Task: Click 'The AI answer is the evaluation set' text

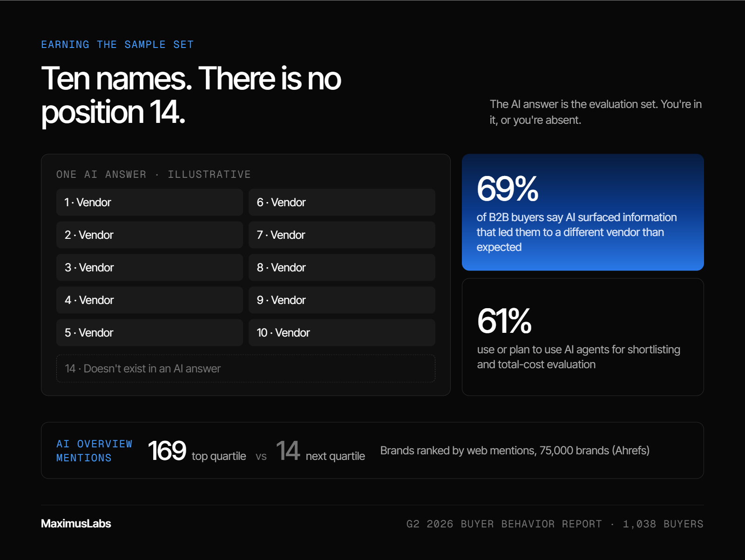Action: [596, 112]
